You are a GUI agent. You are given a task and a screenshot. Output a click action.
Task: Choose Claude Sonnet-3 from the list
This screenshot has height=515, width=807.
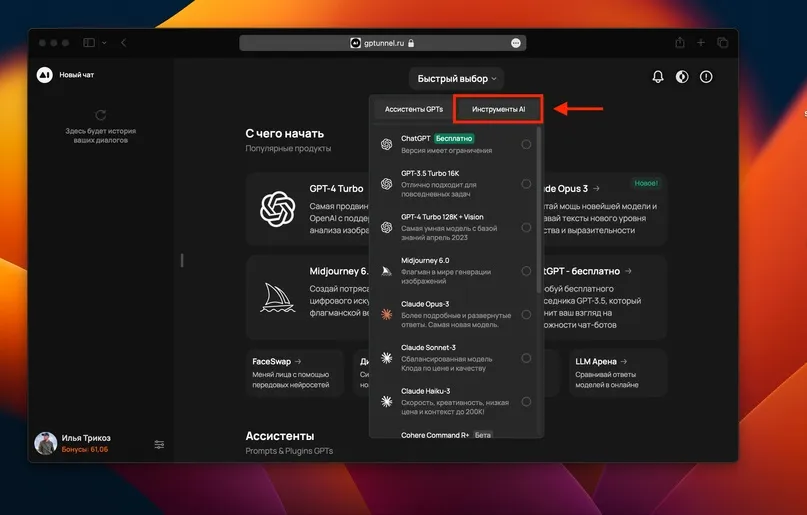[x=455, y=358]
